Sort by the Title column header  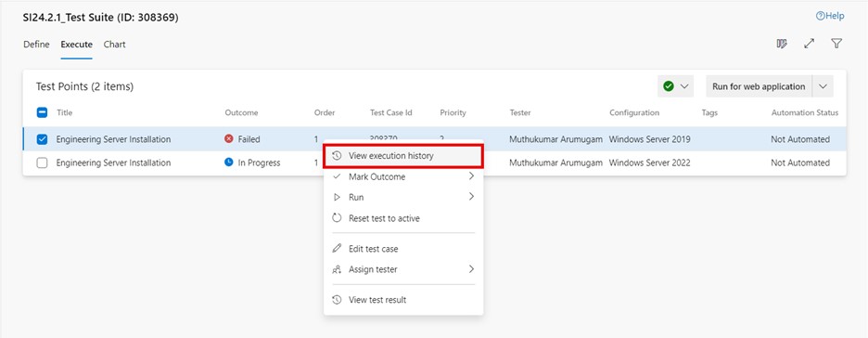[64, 112]
